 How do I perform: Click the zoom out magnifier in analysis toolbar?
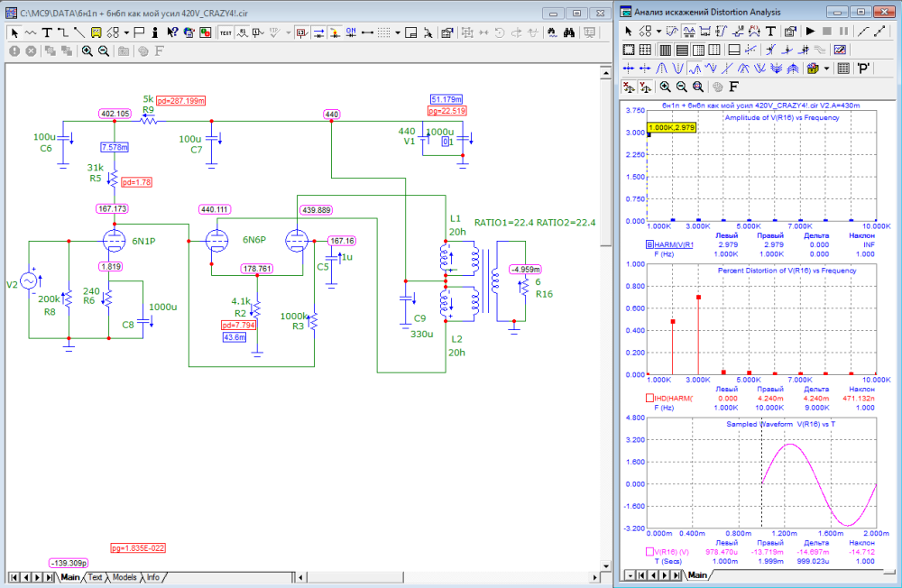[682, 87]
